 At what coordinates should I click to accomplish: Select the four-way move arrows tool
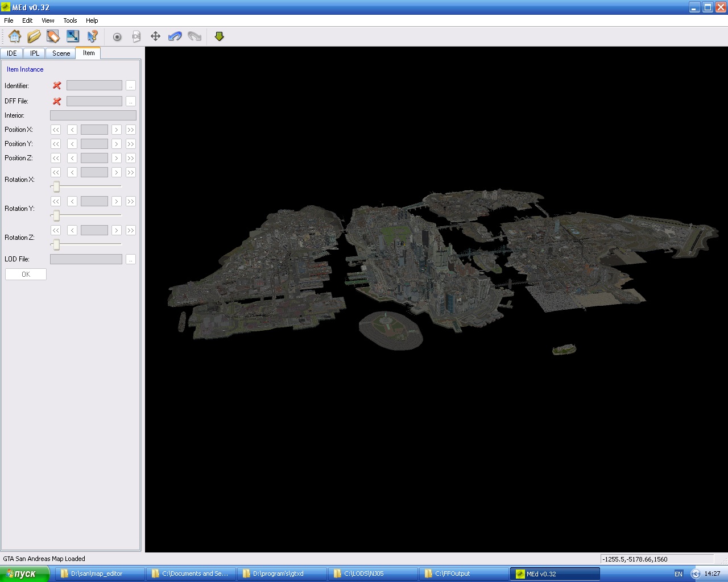(155, 36)
